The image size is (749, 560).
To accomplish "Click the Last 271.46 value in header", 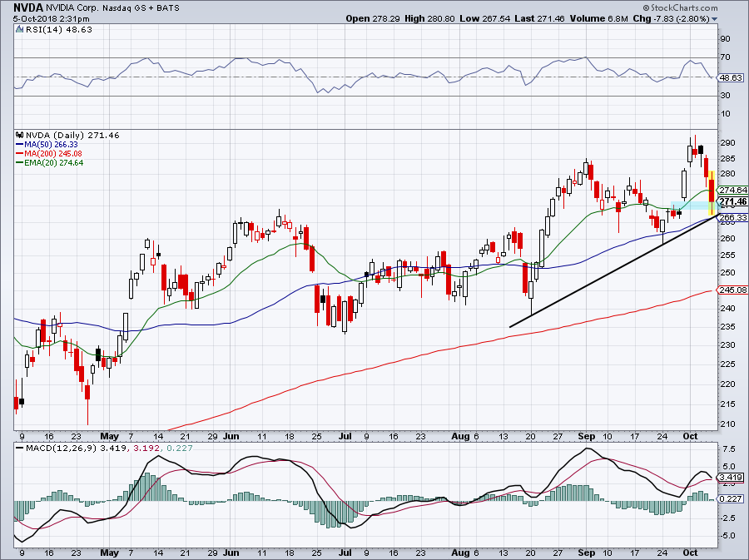I will (x=540, y=18).
